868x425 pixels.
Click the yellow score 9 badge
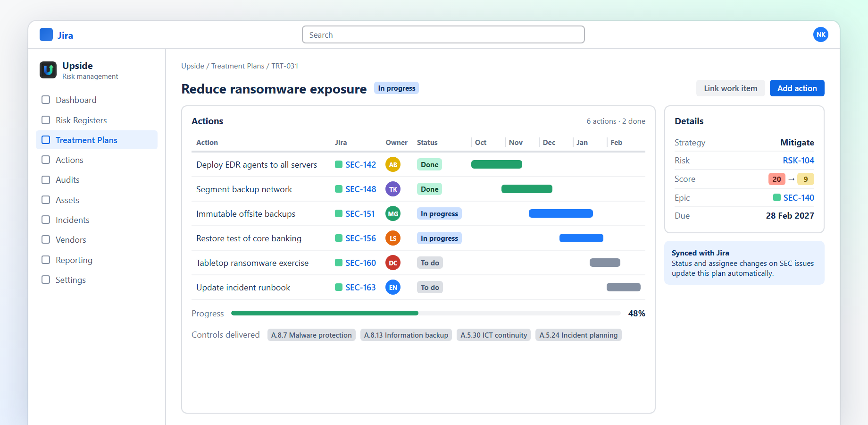coord(806,179)
